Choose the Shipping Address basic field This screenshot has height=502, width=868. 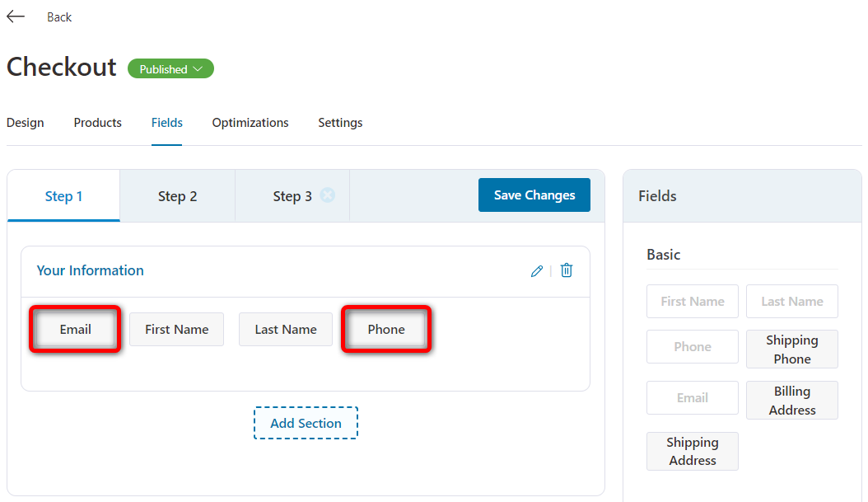[x=693, y=451]
